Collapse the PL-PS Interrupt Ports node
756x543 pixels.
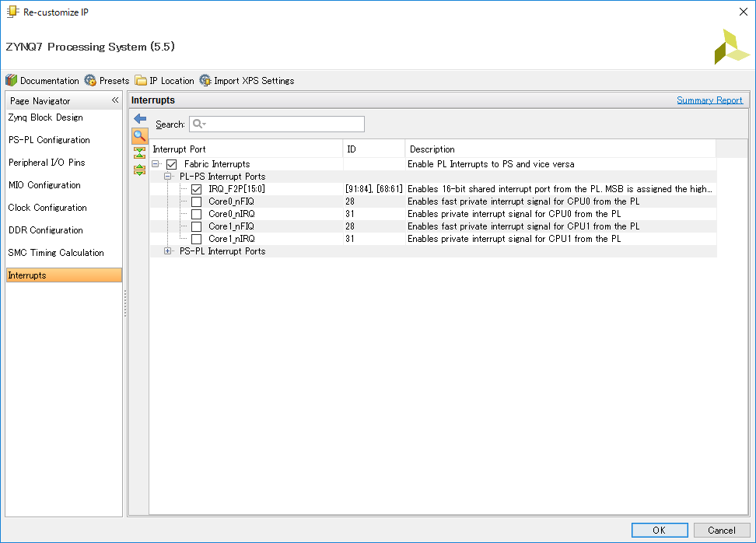pyautogui.click(x=168, y=177)
